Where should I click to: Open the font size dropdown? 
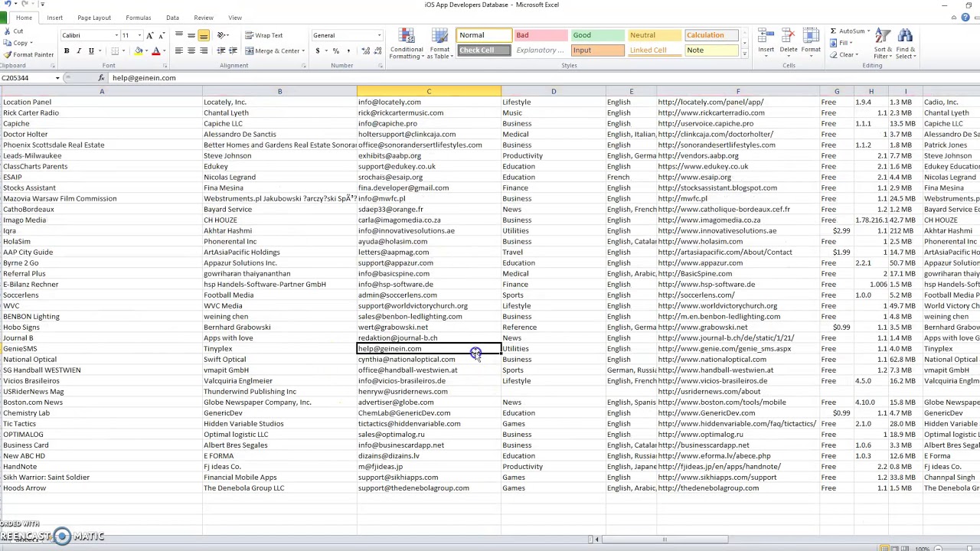coord(139,35)
